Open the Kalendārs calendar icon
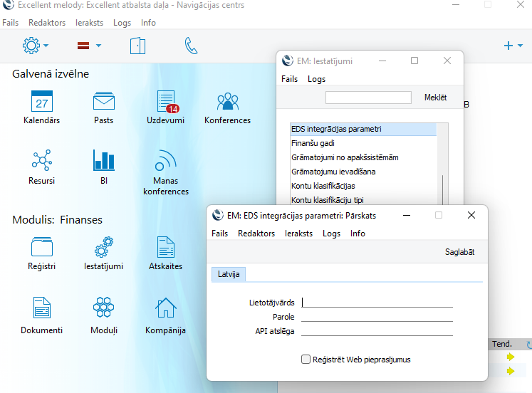Screen dimensions: 532x393 click(x=42, y=101)
